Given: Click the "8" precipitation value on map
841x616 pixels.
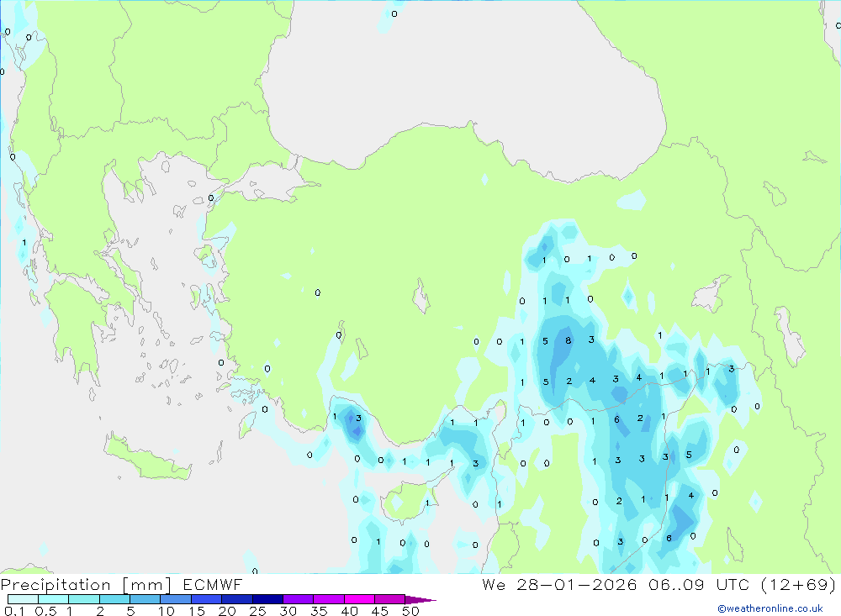Looking at the screenshot, I should 568,340.
